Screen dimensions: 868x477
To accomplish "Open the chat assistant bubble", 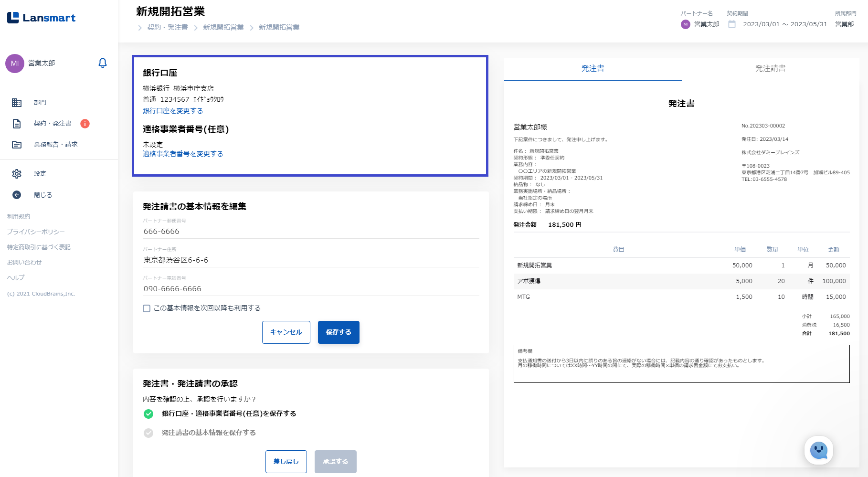I will point(819,450).
